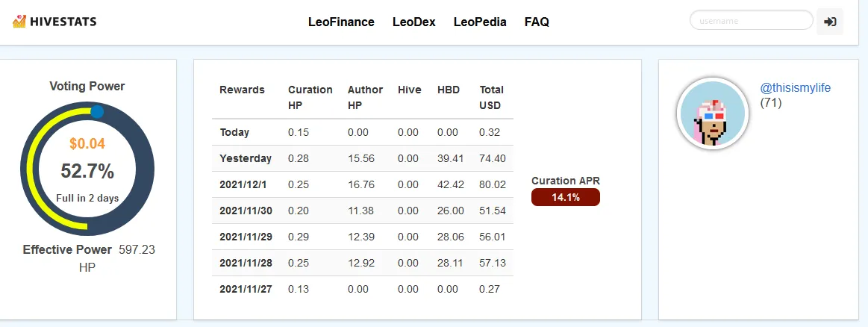Click the Hive column header
Image resolution: width=868 pixels, height=327 pixels.
tap(409, 90)
